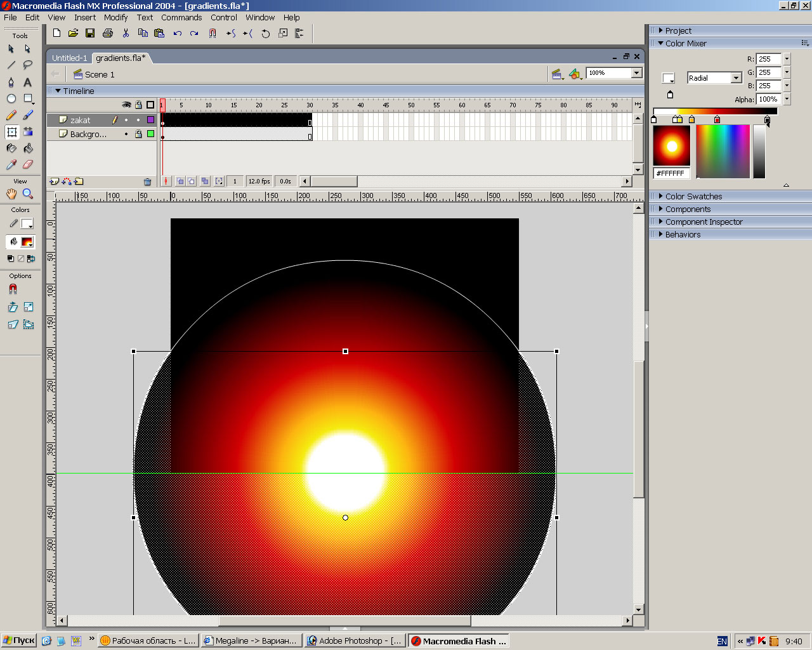The width and height of the screenshot is (812, 650).
Task: Open the Radial fill type dropdown
Action: coord(736,78)
